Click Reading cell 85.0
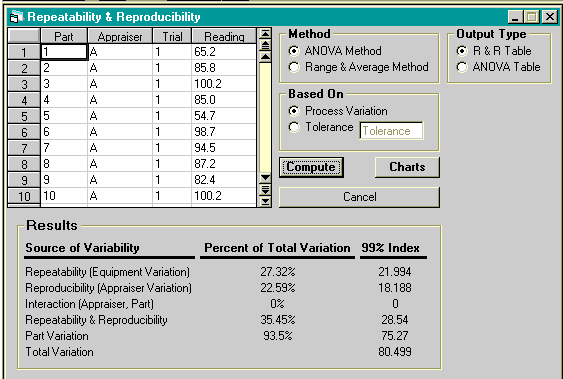Screen dimensions: 563x379 pyautogui.click(x=224, y=100)
